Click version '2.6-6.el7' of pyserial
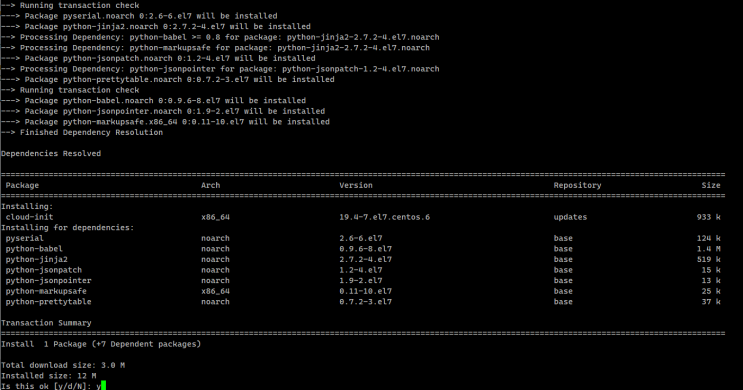The width and height of the screenshot is (743, 390). [361, 238]
